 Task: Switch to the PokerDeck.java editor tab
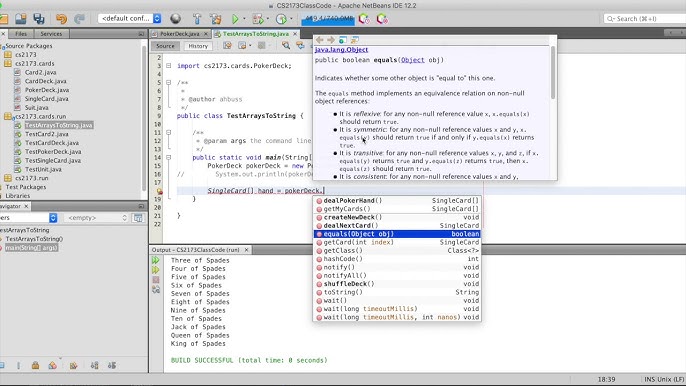(179, 34)
